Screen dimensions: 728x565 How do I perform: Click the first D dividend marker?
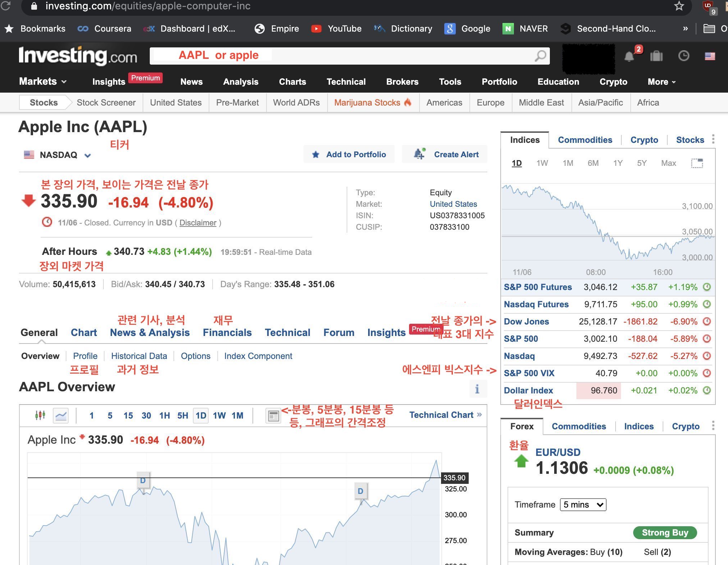(x=143, y=480)
